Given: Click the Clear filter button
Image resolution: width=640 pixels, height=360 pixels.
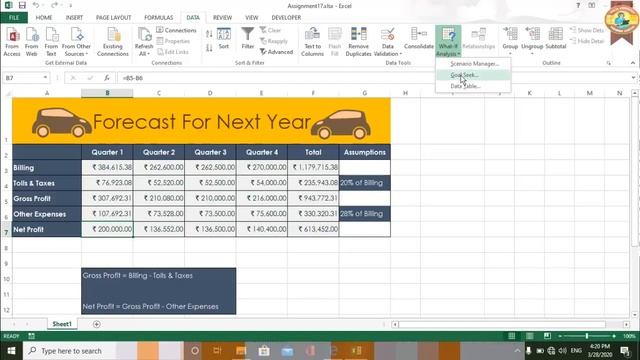Looking at the screenshot, I should [270, 30].
